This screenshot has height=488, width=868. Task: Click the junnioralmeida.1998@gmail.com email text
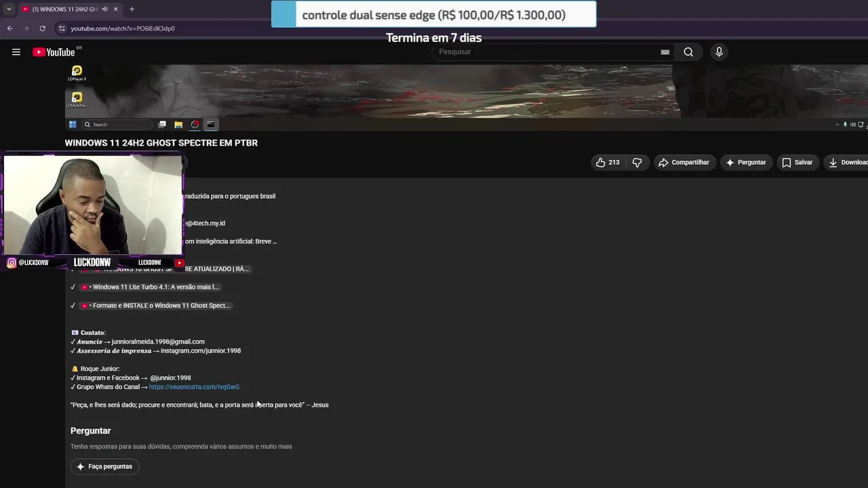(x=158, y=342)
